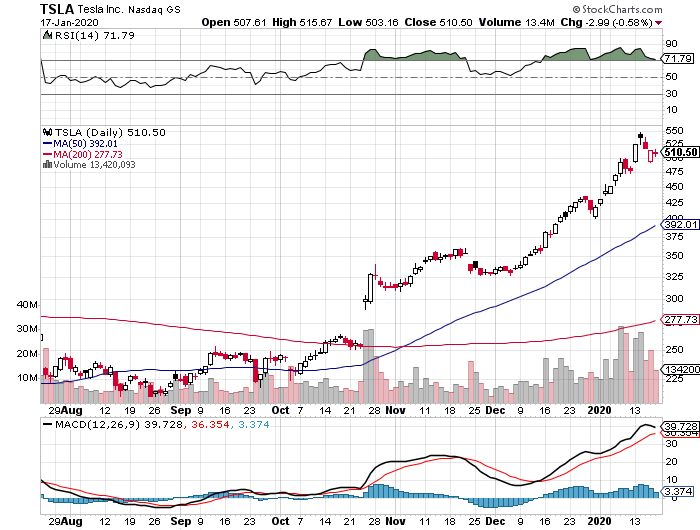Click the MA(200) 277.73 legend text

(x=88, y=154)
